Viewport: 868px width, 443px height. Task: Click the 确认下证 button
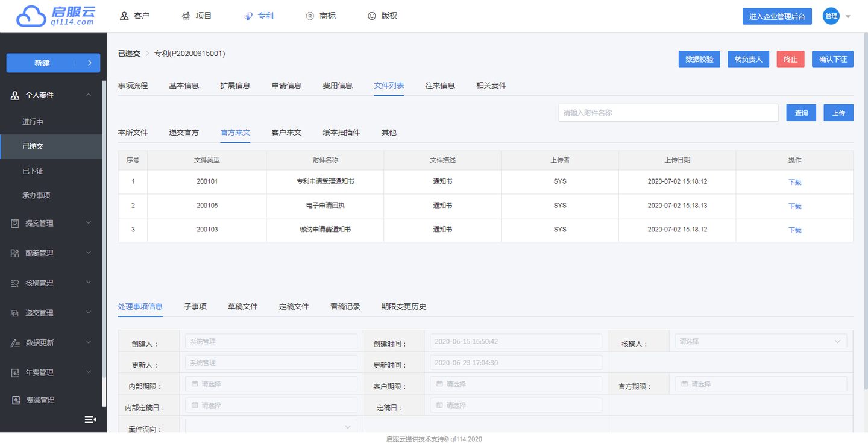pos(832,59)
